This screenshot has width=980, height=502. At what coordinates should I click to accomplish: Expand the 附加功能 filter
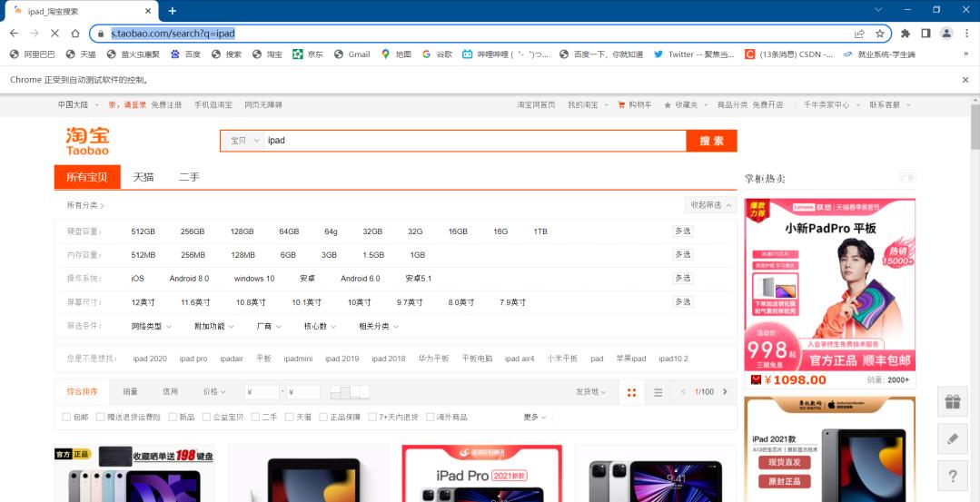click(214, 326)
